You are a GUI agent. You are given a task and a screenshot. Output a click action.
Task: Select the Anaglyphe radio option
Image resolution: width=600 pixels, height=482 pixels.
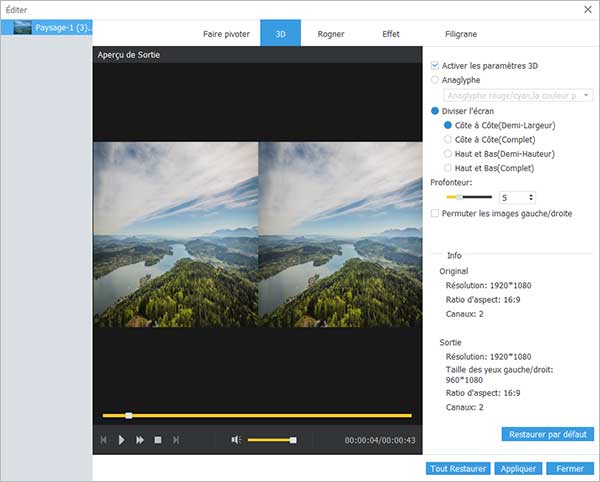434,80
